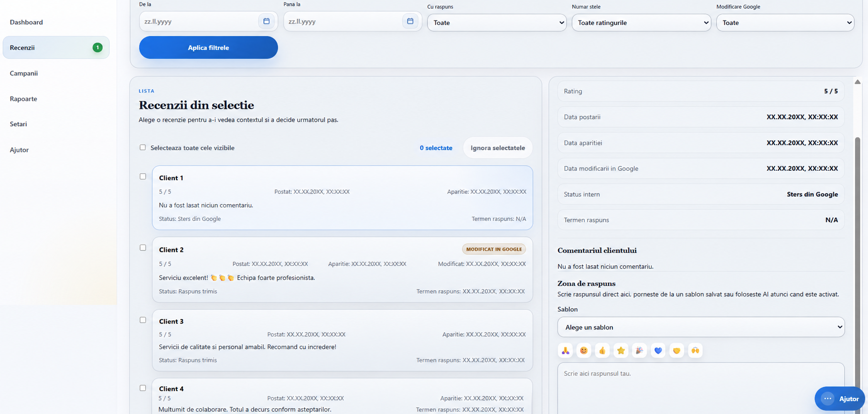Select the Client 1 review card
Viewport: 868px width, 414px height.
343,197
